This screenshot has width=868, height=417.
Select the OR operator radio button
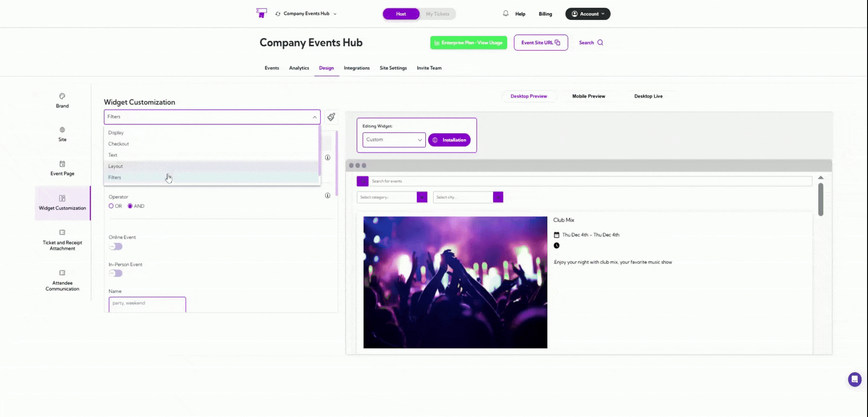111,206
